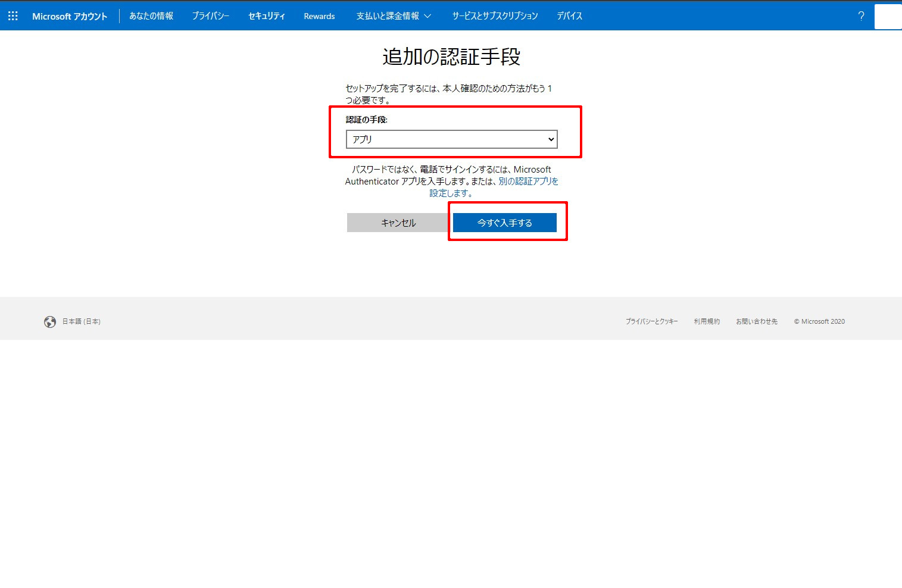Change language via 日本語 (日本) link

tap(82, 321)
